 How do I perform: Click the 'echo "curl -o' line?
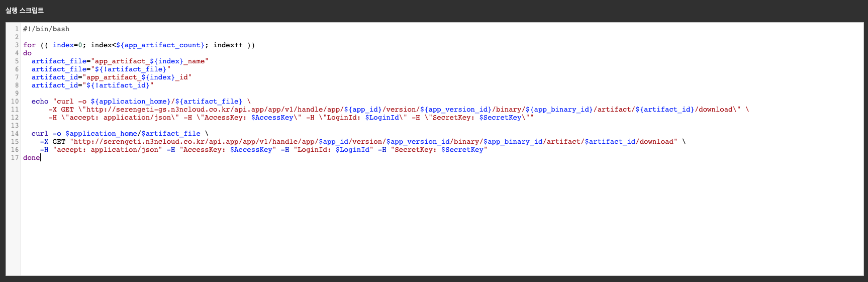[x=141, y=102]
